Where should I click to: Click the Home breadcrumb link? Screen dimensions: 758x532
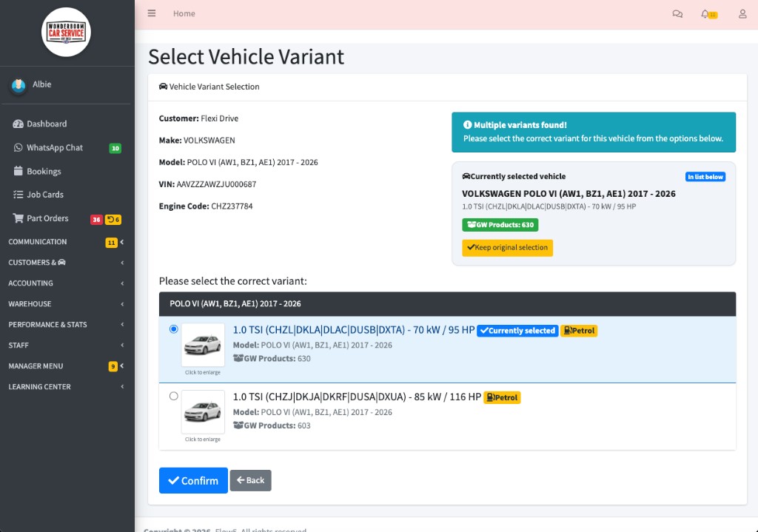184,13
